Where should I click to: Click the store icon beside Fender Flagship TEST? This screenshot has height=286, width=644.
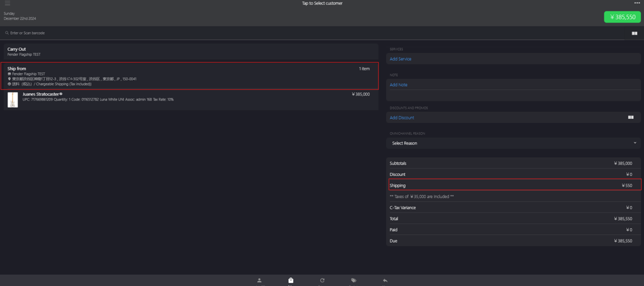(x=9, y=74)
